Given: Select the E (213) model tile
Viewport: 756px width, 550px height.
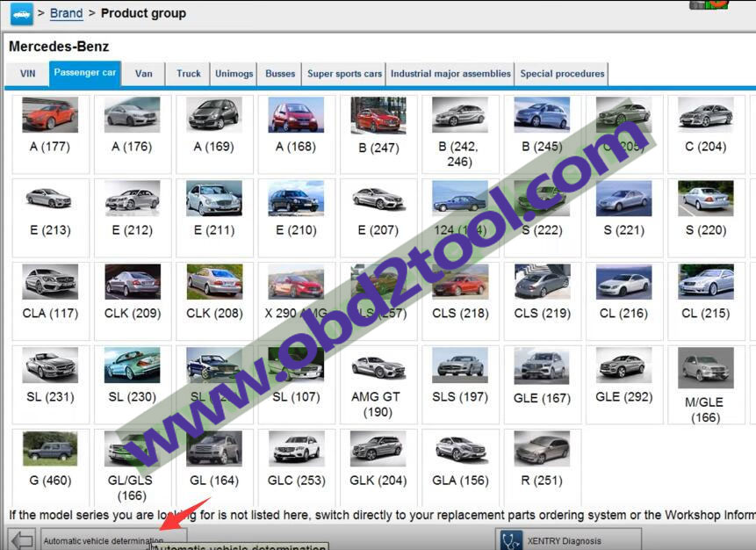Looking at the screenshot, I should 51,218.
